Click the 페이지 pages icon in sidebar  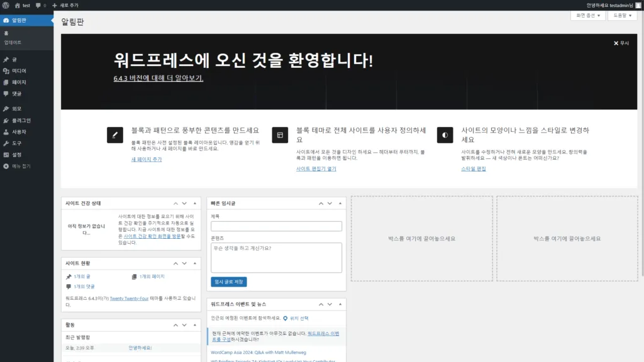pos(6,82)
